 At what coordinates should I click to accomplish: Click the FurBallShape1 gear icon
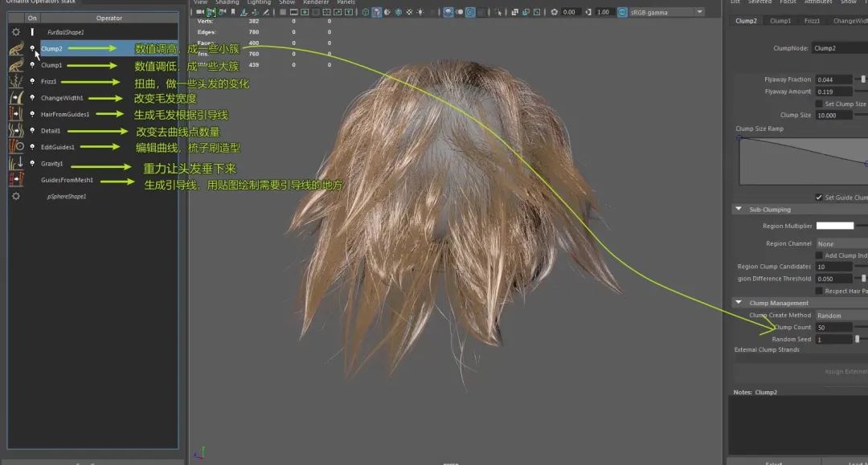[x=15, y=32]
